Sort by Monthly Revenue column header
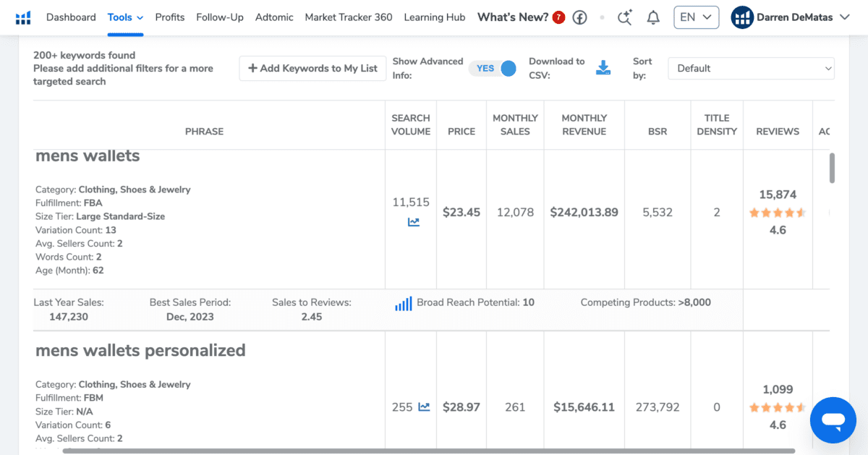The height and width of the screenshot is (455, 868). (584, 124)
